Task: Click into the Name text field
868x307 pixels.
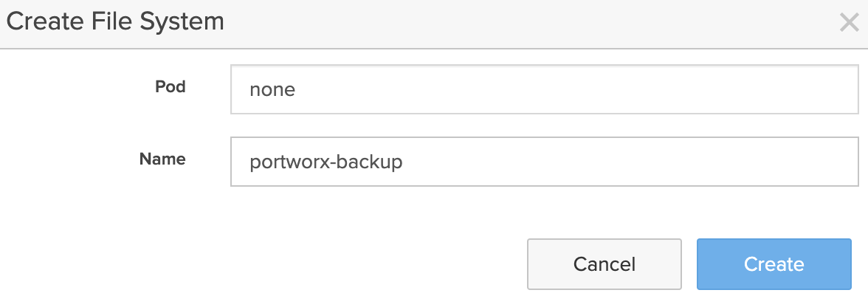Action: click(x=544, y=162)
